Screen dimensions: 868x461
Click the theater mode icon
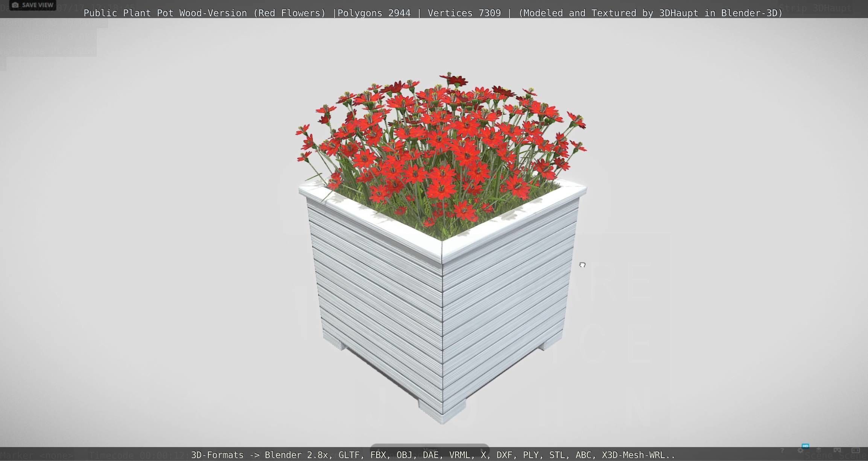point(856,450)
